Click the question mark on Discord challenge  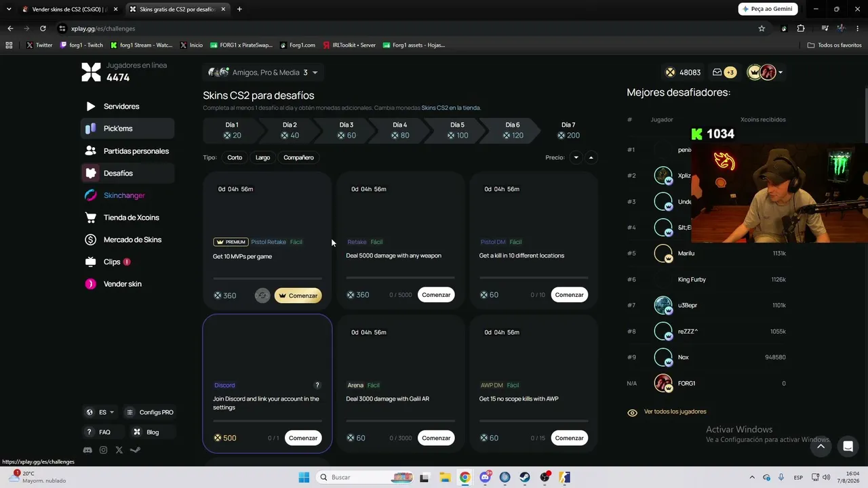[317, 385]
